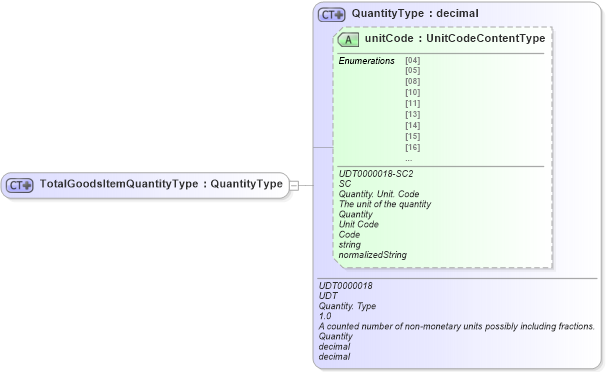
Task: Select enumeration value [10]
Action: (x=412, y=92)
